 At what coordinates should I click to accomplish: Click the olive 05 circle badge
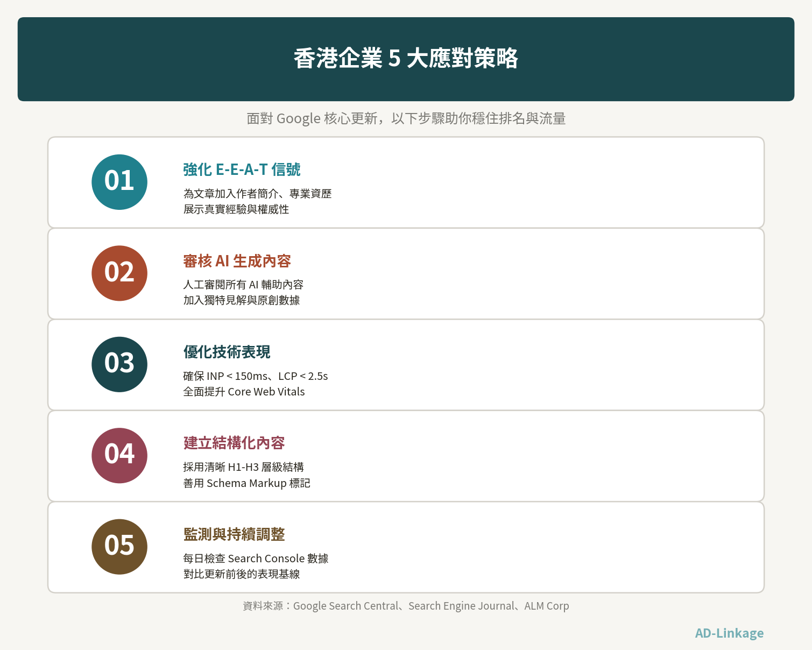[119, 546]
